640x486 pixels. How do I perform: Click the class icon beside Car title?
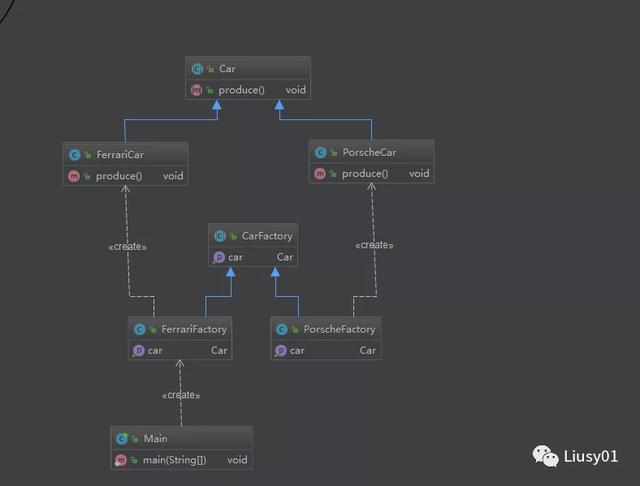point(198,69)
